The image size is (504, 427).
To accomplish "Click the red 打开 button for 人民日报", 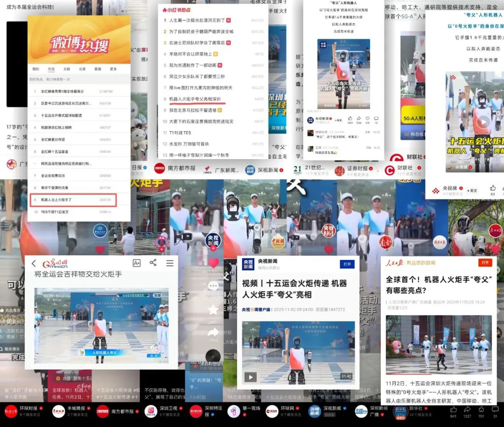I will (485, 263).
